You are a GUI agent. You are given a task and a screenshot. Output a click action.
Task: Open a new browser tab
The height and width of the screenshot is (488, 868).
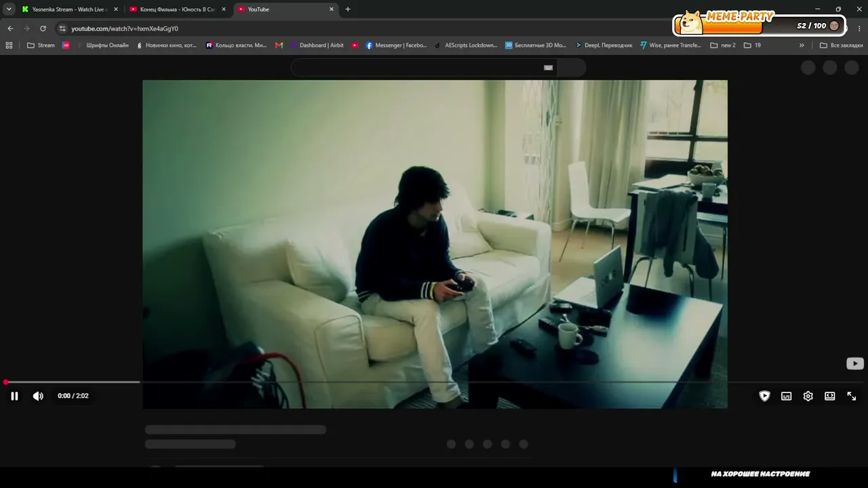click(x=348, y=9)
